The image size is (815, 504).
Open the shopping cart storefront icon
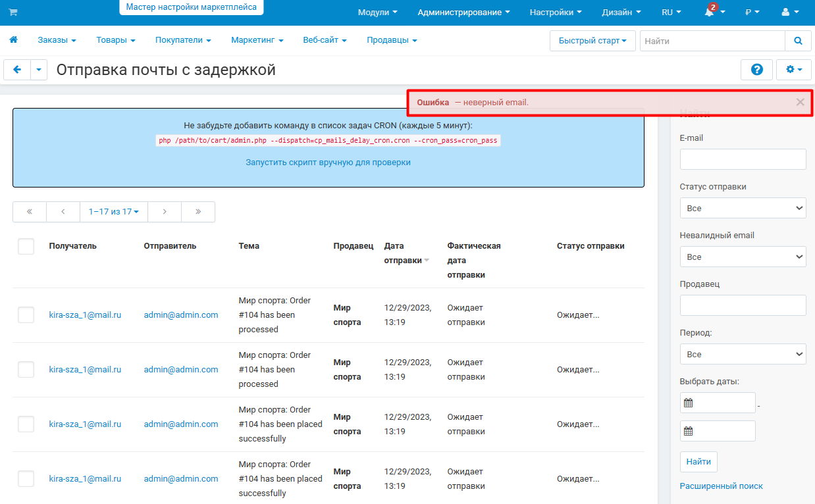(13, 12)
